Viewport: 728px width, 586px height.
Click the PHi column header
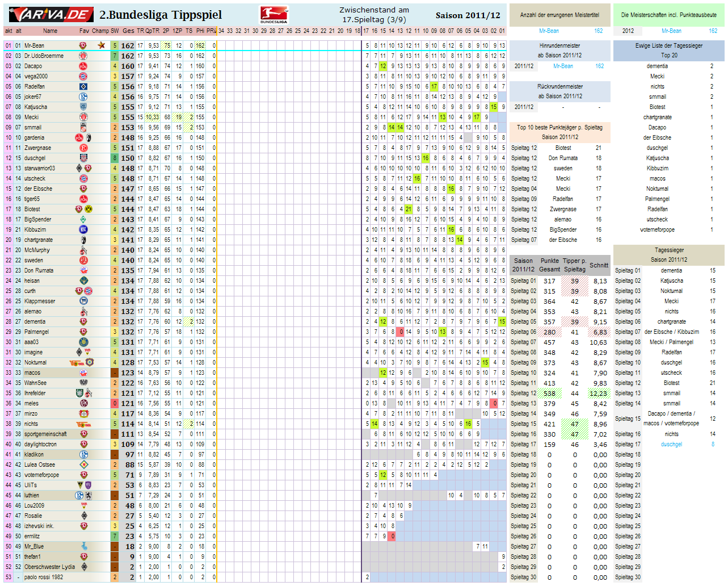(200, 31)
